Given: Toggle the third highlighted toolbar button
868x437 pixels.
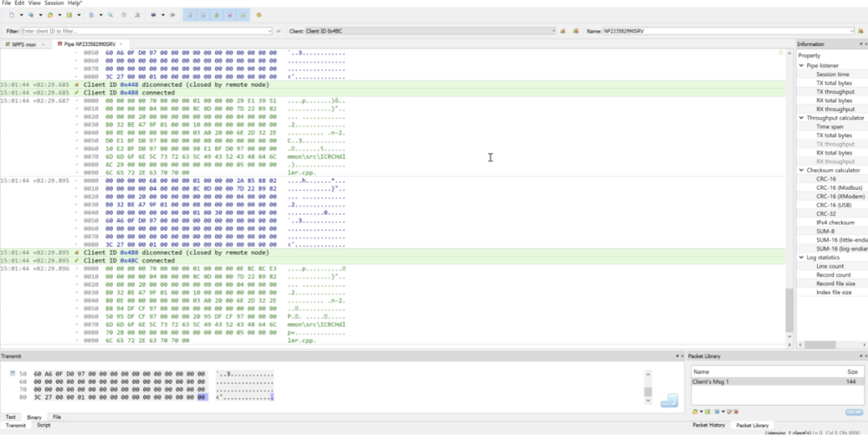Looking at the screenshot, I should [216, 15].
